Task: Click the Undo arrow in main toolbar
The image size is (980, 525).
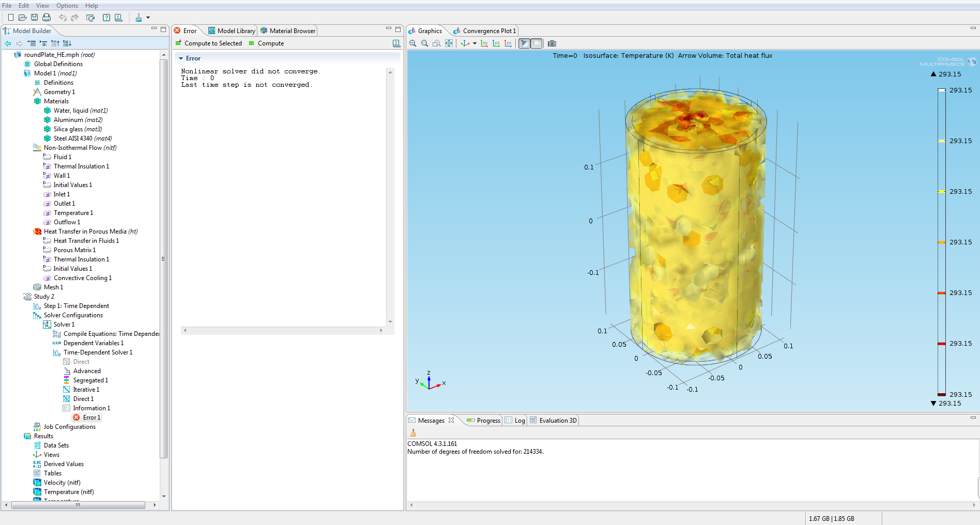Action: (63, 18)
